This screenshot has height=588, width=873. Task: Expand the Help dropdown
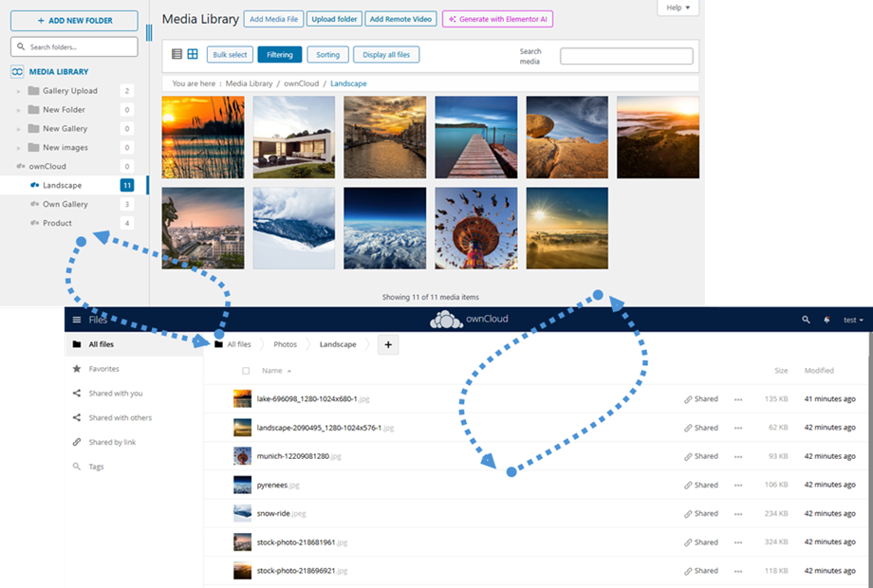pyautogui.click(x=678, y=8)
